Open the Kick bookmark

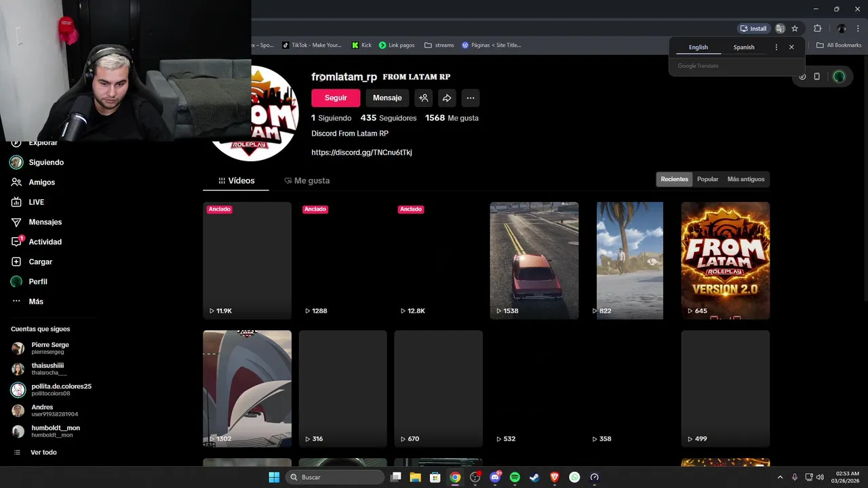click(x=361, y=45)
